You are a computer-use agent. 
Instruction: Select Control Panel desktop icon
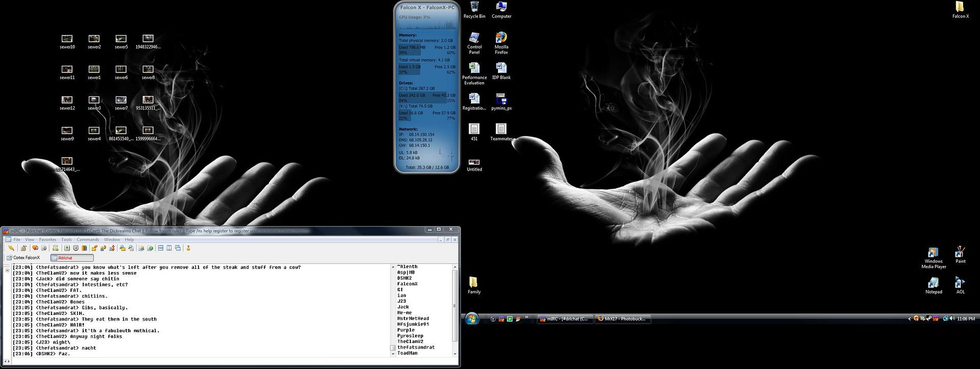(474, 43)
